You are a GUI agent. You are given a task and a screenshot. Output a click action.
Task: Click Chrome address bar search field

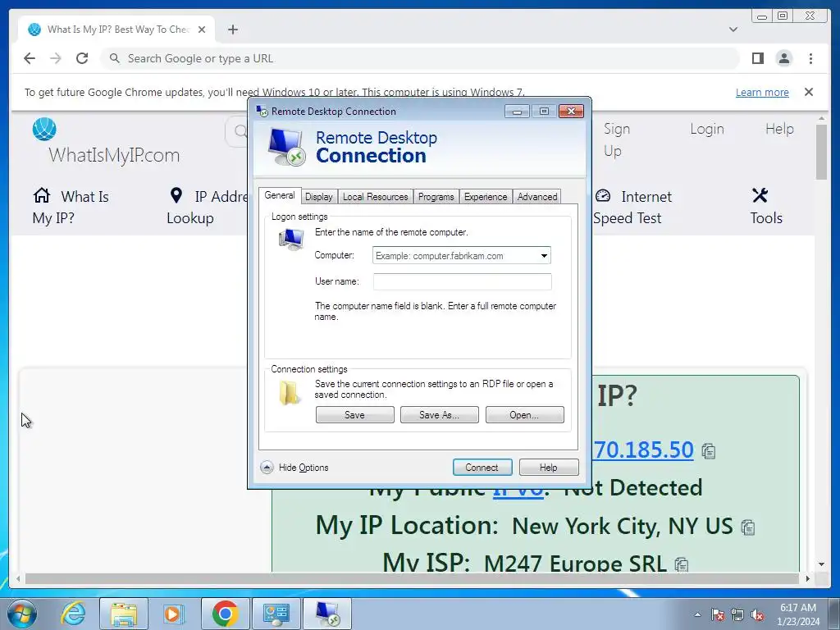[419, 58]
